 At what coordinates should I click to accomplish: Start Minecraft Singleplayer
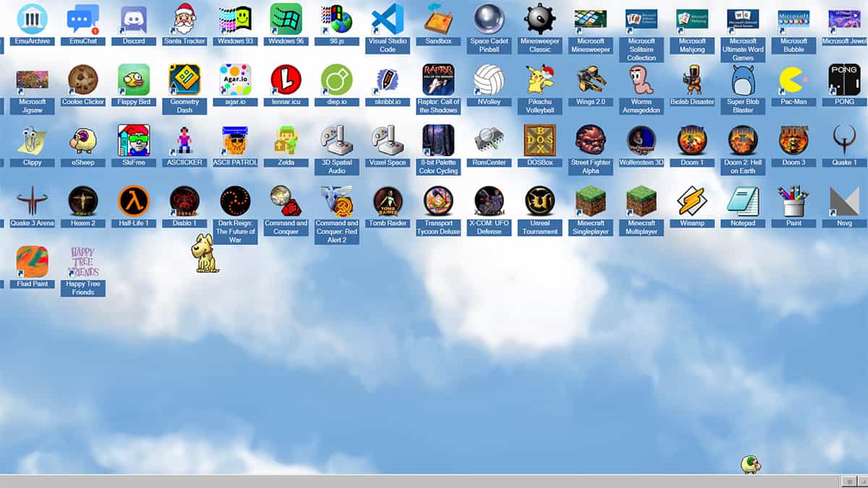pos(590,202)
